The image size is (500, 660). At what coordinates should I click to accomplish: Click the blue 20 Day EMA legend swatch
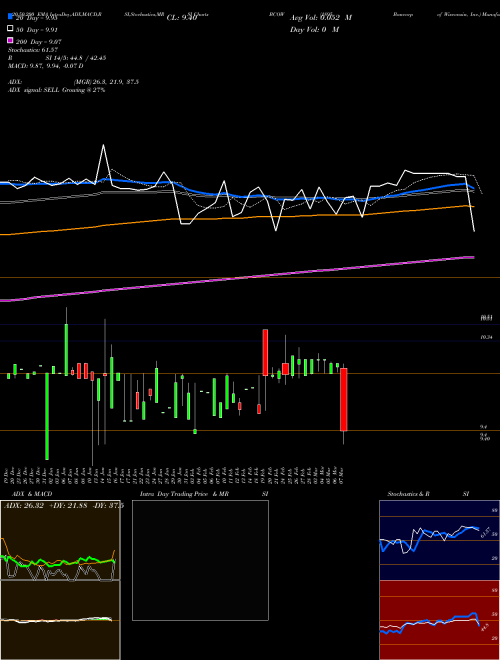point(10,17)
